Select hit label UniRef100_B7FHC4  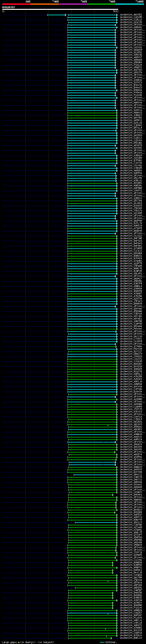[131, 259]
